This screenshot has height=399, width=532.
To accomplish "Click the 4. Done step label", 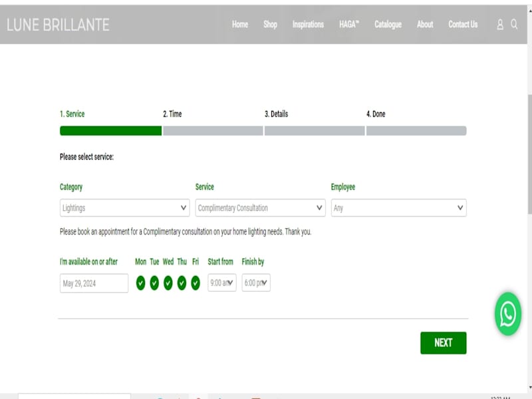I will tap(376, 114).
